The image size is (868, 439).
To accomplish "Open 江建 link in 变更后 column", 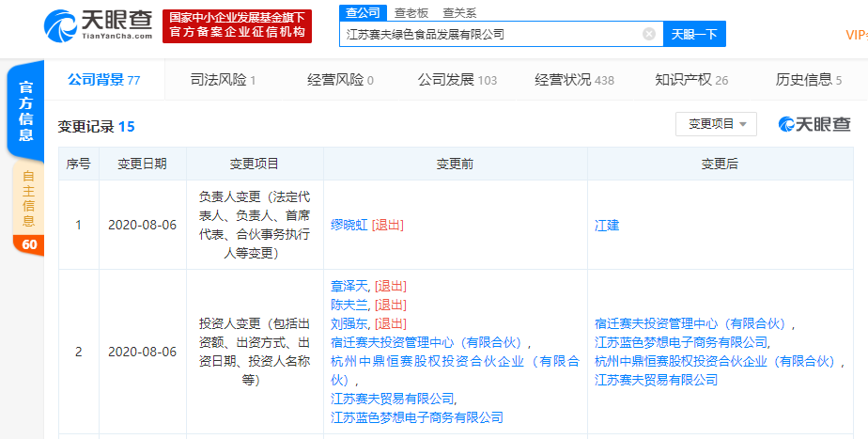I will [x=607, y=226].
